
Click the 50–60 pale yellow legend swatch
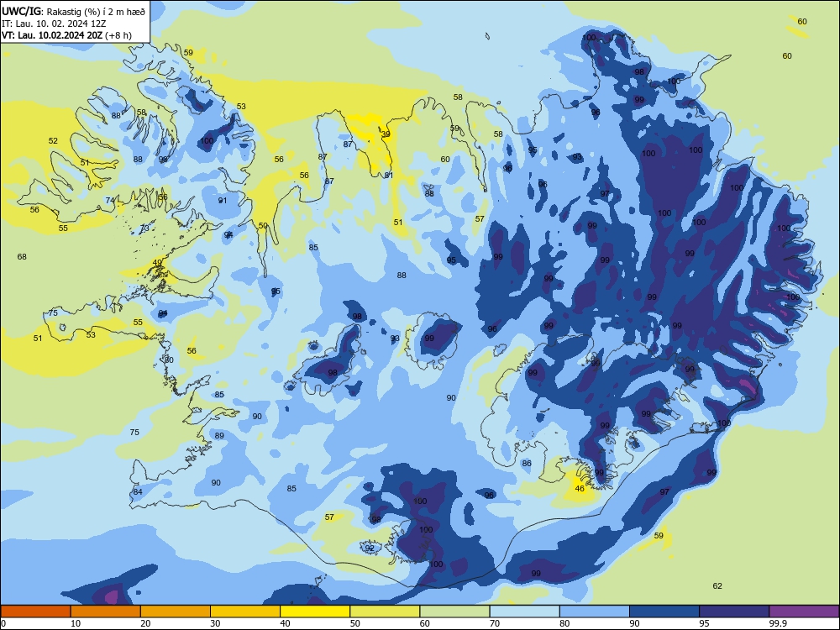click(386, 612)
